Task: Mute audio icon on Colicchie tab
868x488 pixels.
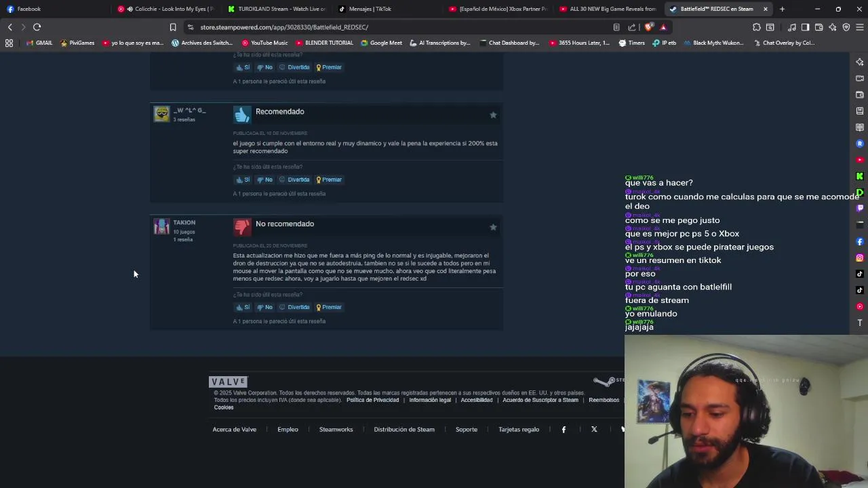Action: 130,9
